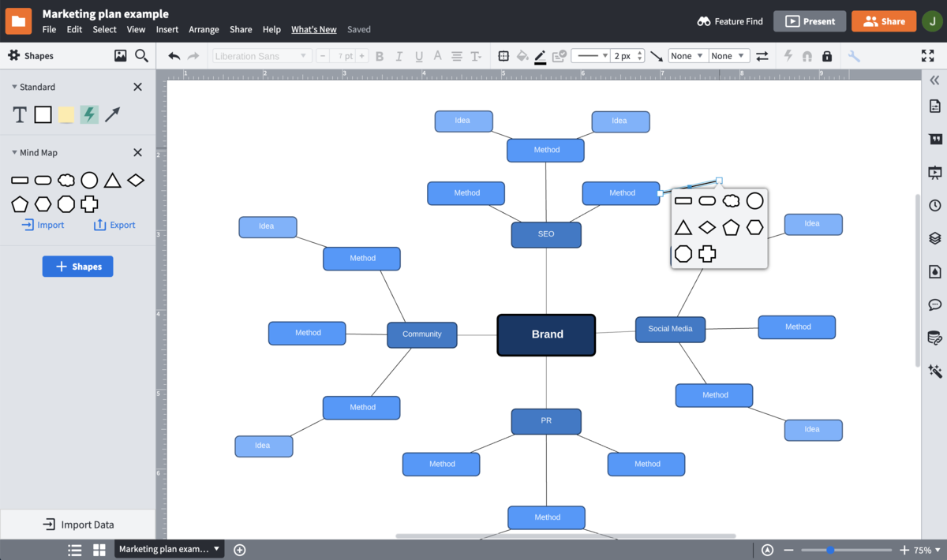
Task: Adjust the zoom slider
Action: tap(829, 550)
